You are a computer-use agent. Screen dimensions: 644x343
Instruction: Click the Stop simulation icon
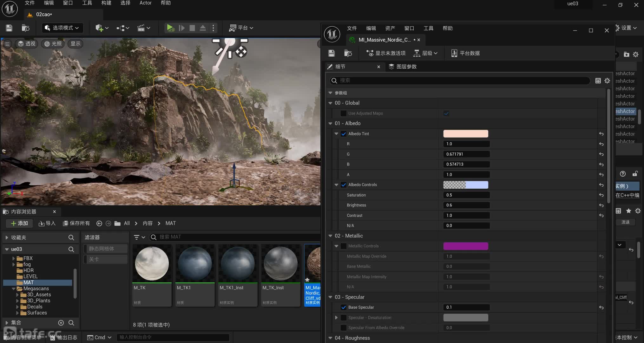(192, 28)
